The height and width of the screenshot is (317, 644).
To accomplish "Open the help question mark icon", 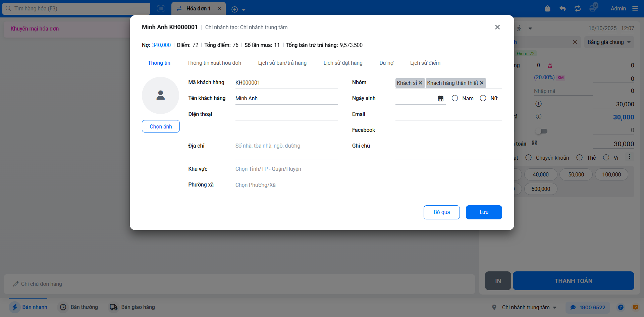I will [621, 307].
